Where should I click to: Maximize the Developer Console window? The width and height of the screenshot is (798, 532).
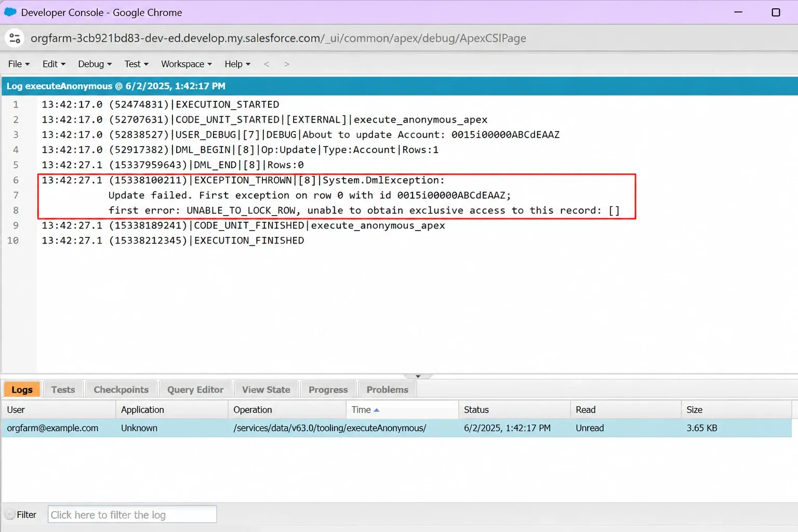[x=776, y=12]
